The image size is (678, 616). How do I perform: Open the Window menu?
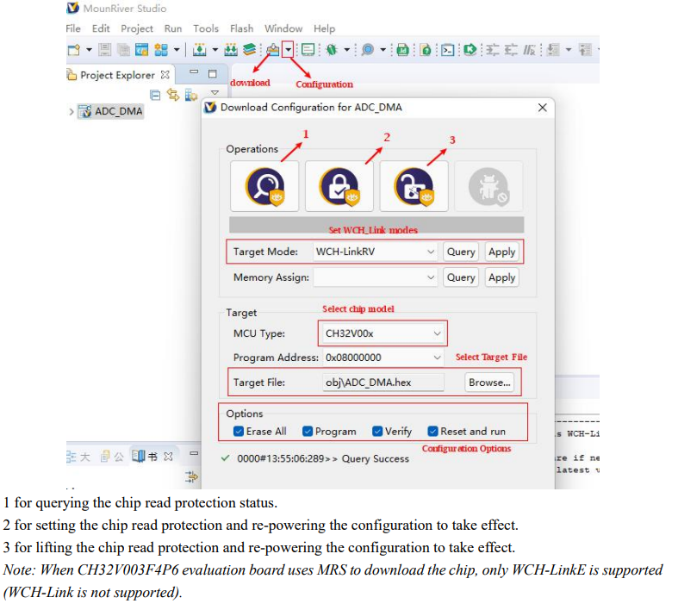[283, 28]
